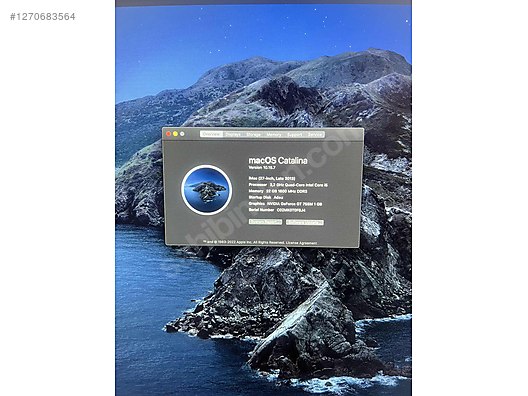This screenshot has width=528, height=396.
Task: Click the System Report button
Action: pos(265,222)
